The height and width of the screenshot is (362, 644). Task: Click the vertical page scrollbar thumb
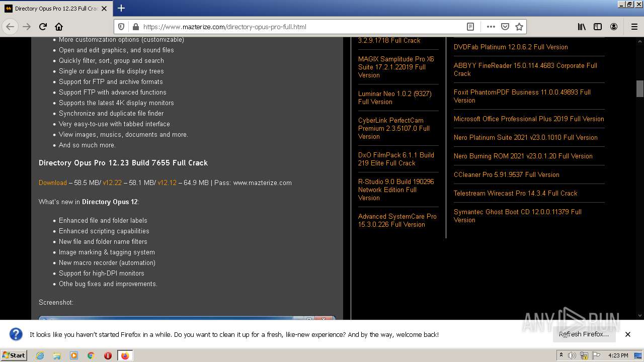(640, 88)
